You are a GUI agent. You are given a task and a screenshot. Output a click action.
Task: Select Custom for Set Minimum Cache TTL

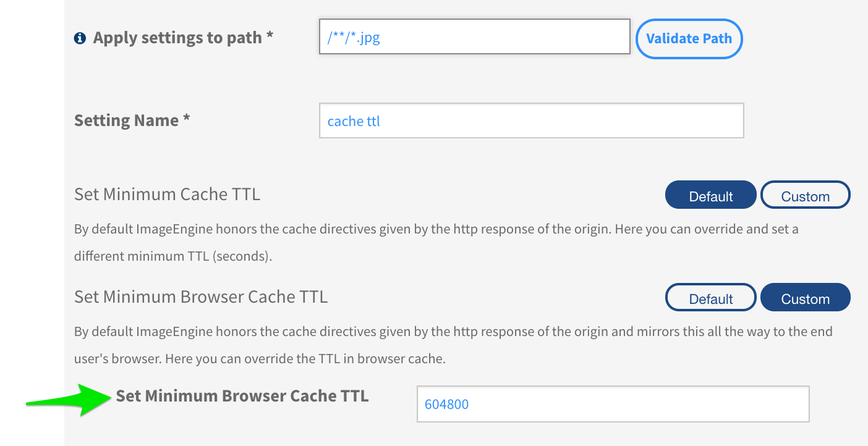point(806,195)
